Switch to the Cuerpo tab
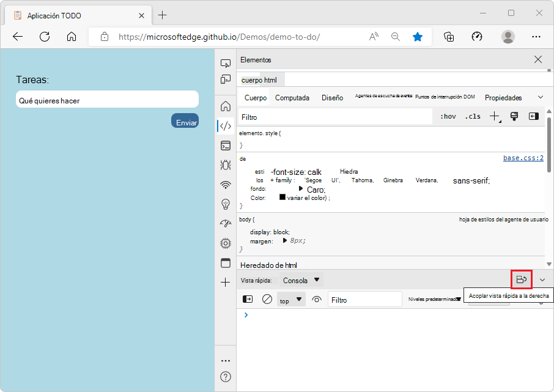Image resolution: width=554 pixels, height=392 pixels. click(x=256, y=98)
